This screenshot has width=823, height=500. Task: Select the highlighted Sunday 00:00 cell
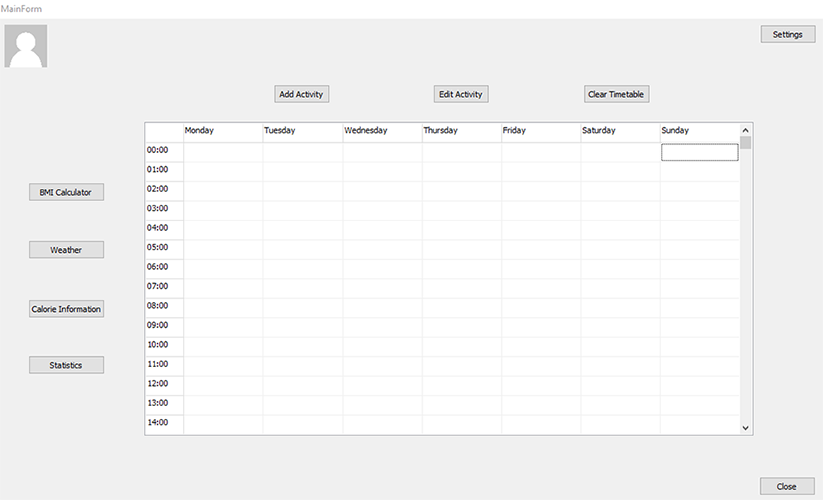coord(700,152)
